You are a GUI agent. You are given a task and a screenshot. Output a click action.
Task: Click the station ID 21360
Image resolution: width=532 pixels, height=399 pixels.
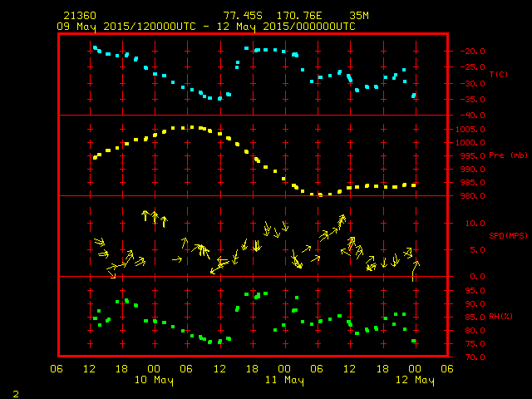coord(80,16)
